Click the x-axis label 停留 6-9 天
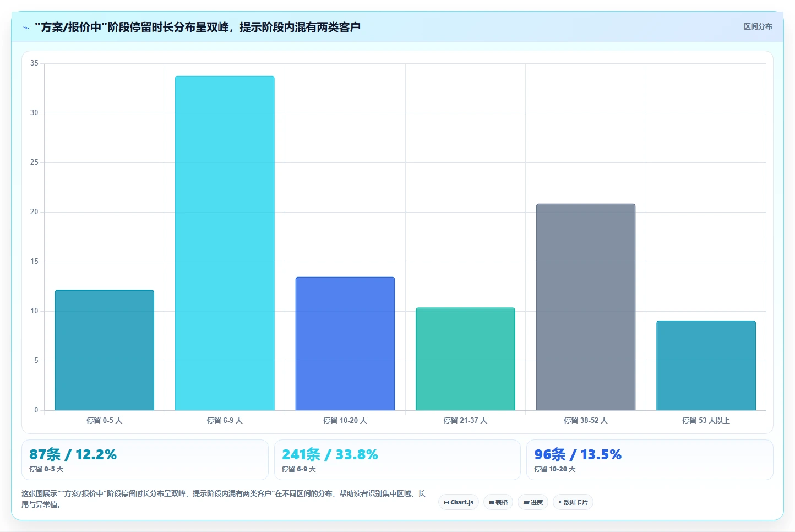Image resolution: width=795 pixels, height=532 pixels. (x=225, y=420)
